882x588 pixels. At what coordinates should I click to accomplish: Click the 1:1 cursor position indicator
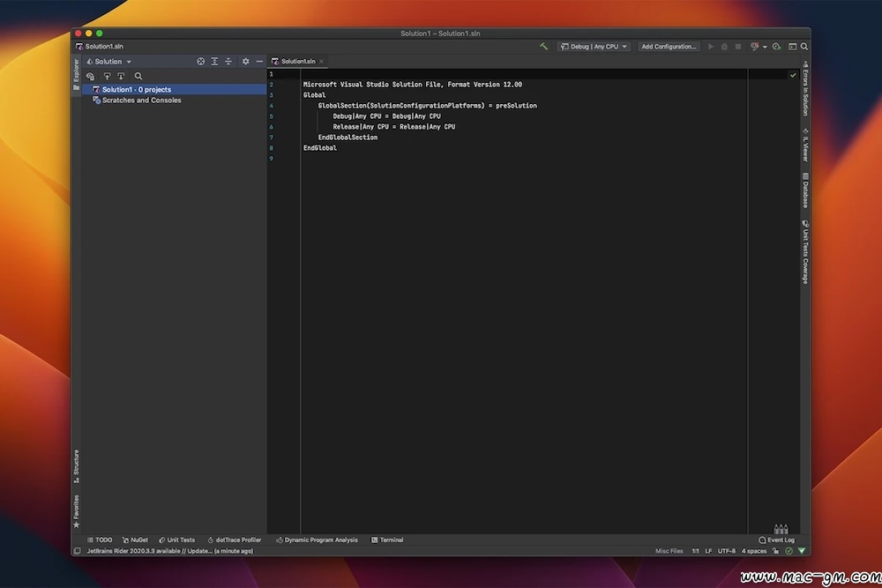pos(695,551)
